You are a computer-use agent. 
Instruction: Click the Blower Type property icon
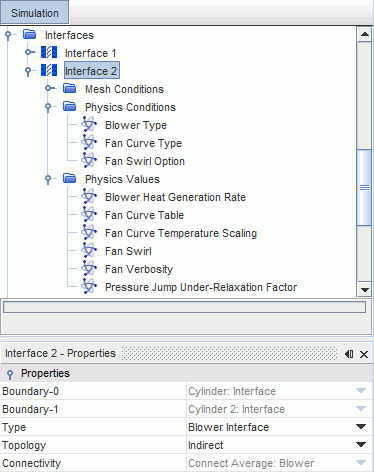click(89, 125)
